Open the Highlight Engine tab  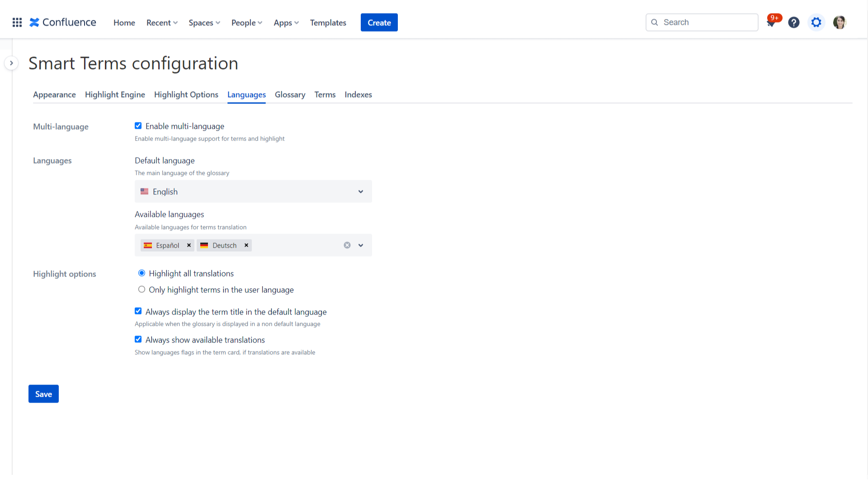[x=115, y=94]
